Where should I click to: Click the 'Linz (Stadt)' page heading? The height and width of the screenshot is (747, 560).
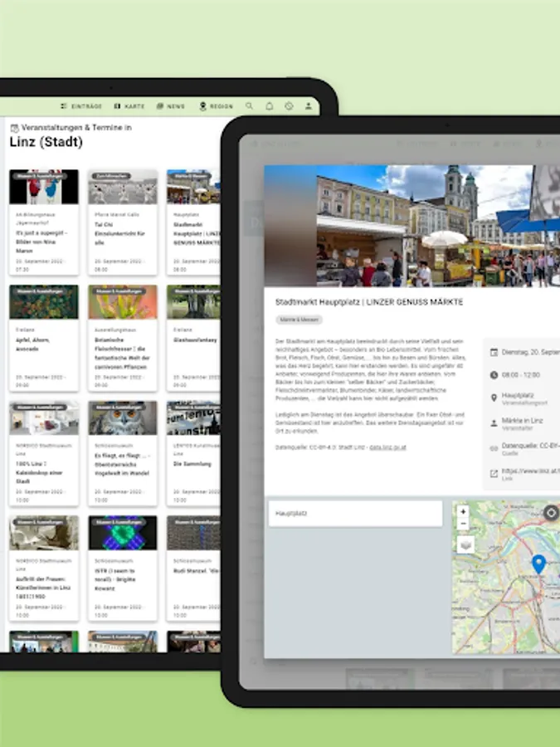(x=46, y=142)
